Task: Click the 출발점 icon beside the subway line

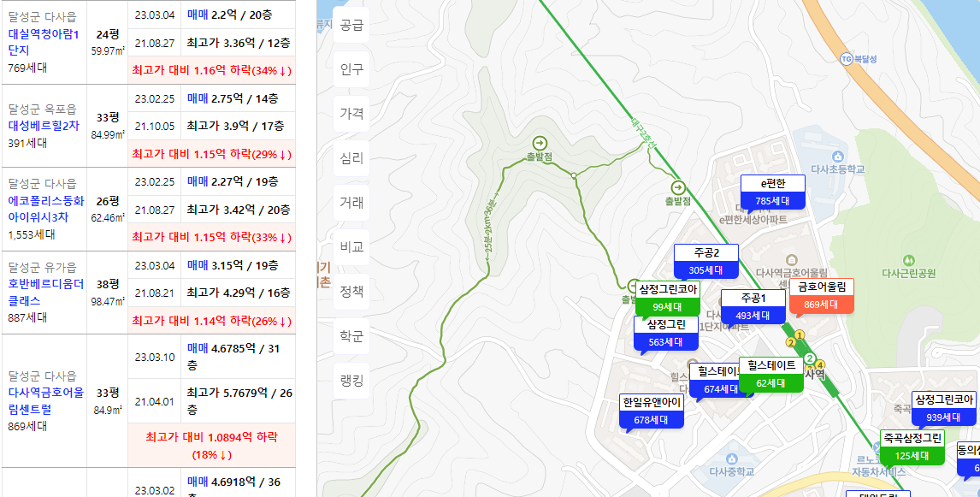Action: [678, 187]
